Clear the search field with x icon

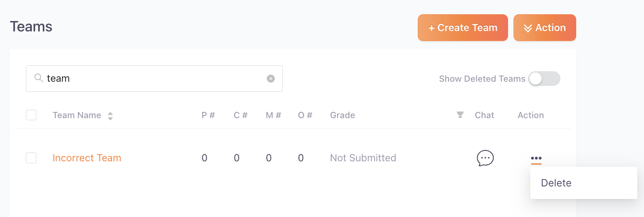pos(271,78)
